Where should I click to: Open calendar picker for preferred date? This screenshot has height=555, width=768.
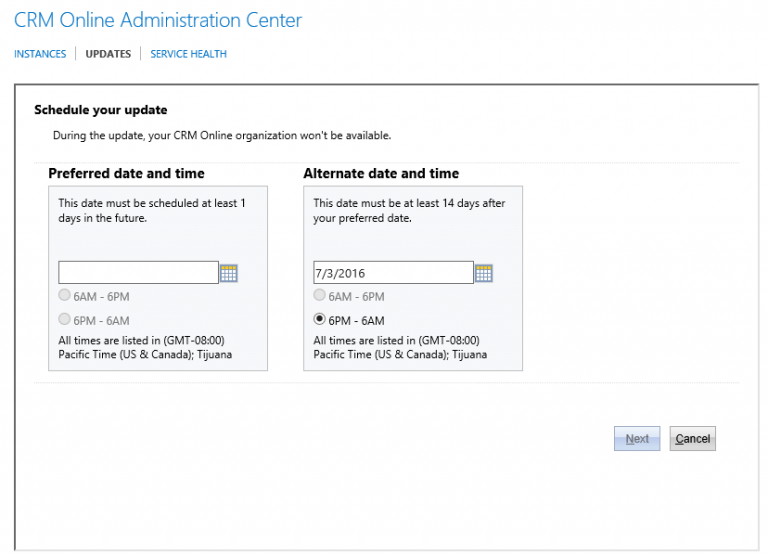click(x=229, y=273)
